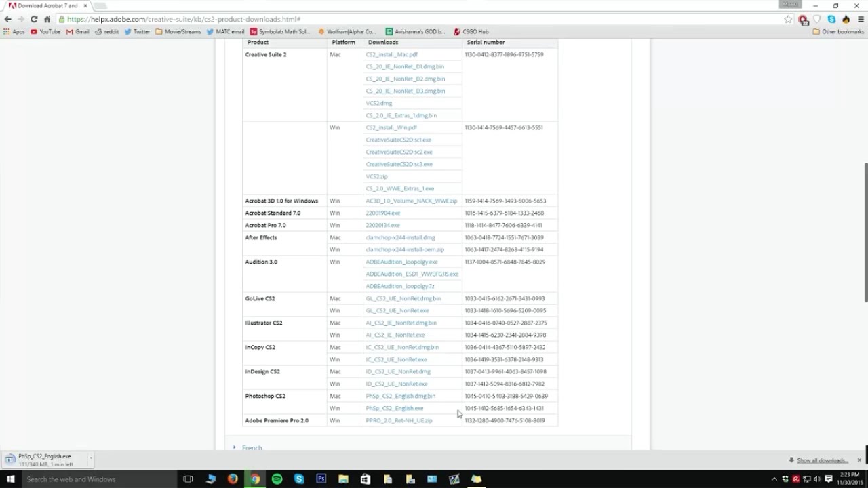Show hidden system tray icons
The width and height of the screenshot is (868, 488).
click(x=774, y=479)
